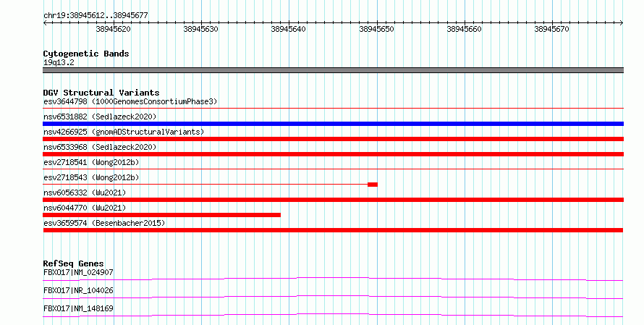644x325 pixels.
Task: Click the blue nsv6531882 variant bar
Action: point(333,124)
